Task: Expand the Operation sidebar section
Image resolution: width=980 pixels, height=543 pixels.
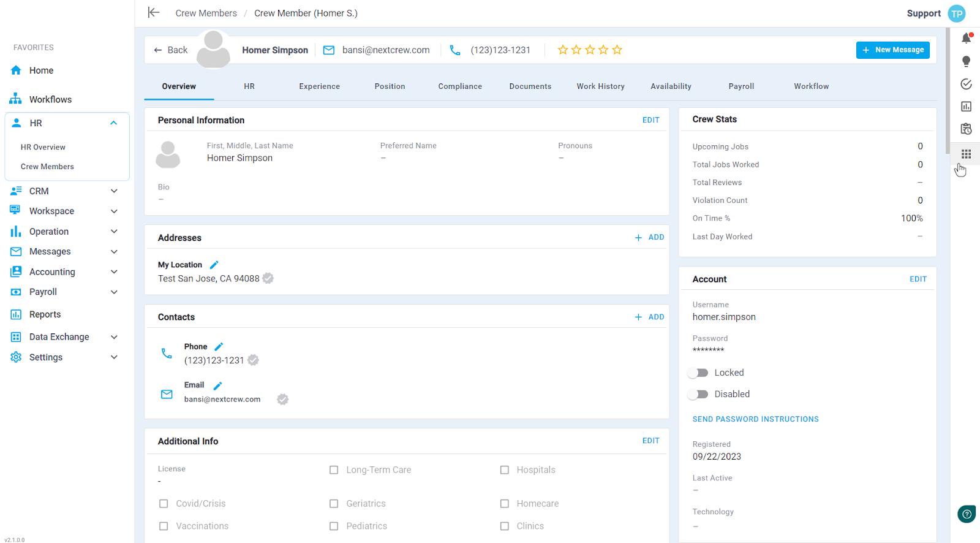Action: coord(114,232)
